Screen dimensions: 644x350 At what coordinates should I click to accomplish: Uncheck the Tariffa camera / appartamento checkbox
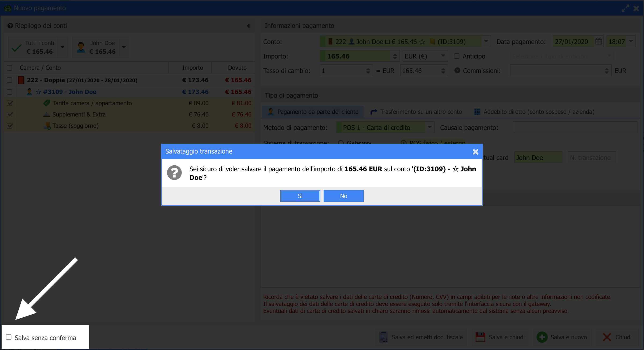pos(10,103)
